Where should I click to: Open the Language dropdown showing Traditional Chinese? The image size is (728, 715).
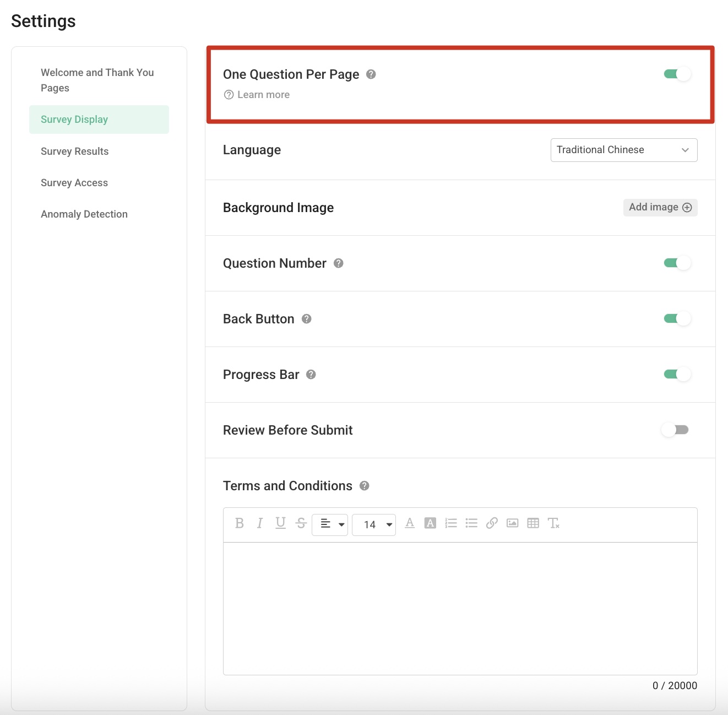[623, 150]
